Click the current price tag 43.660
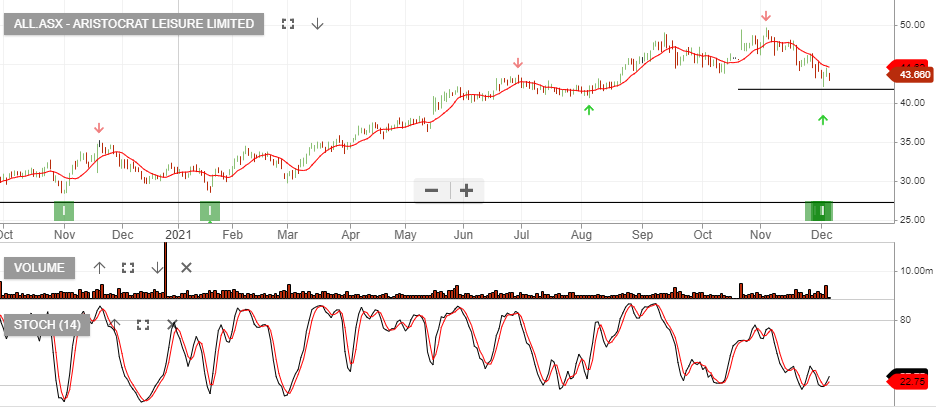 coord(912,75)
